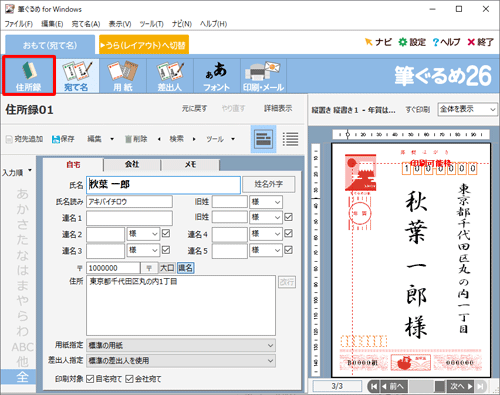
Task: Open the ファイル(F) menu
Action: (19, 24)
